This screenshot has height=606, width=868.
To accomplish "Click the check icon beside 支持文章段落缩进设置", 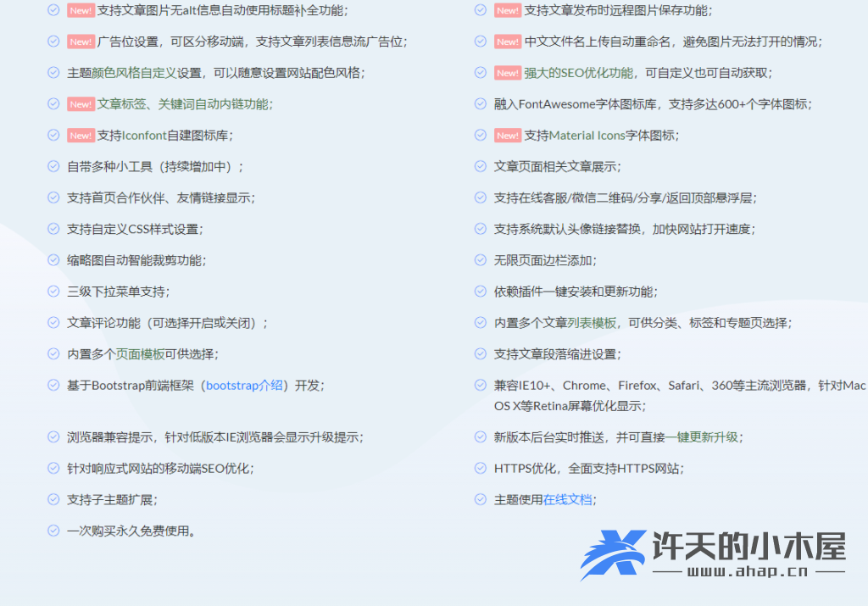I will click(x=481, y=354).
